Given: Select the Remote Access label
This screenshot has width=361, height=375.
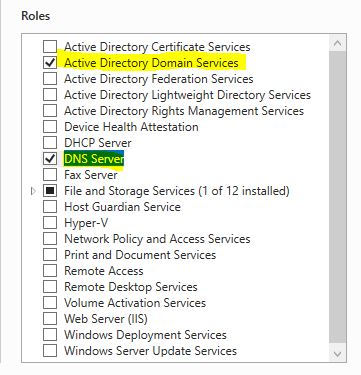Looking at the screenshot, I should point(104,271).
